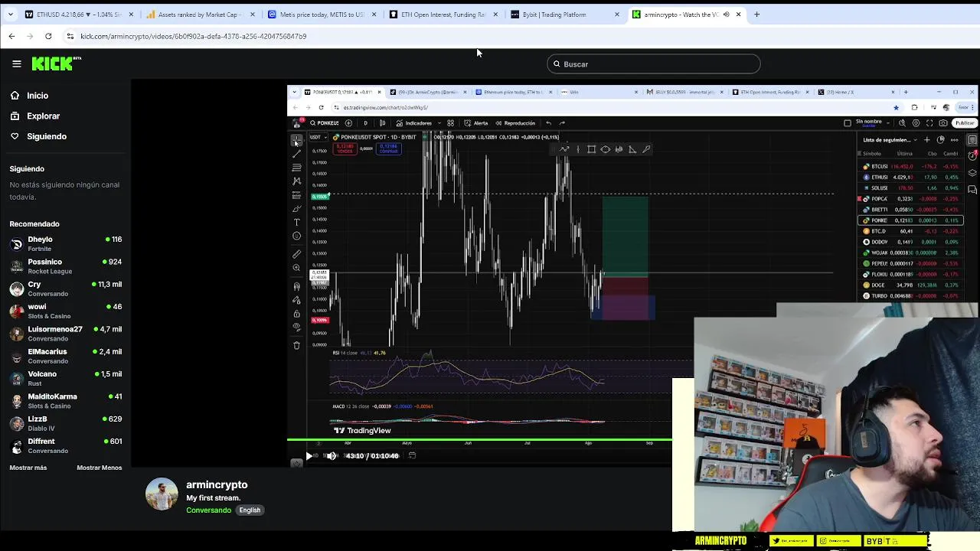
Task: Open recommended channel Luismenoa27
Action: (65, 334)
